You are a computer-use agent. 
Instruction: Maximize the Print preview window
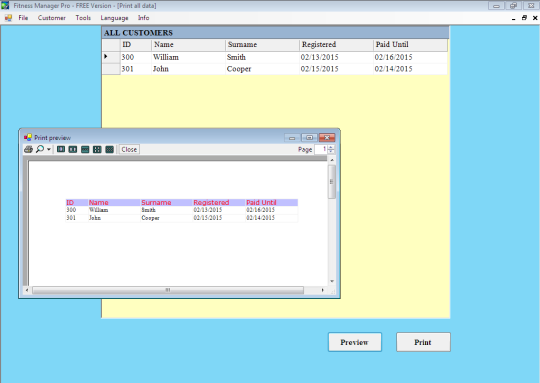(309, 138)
